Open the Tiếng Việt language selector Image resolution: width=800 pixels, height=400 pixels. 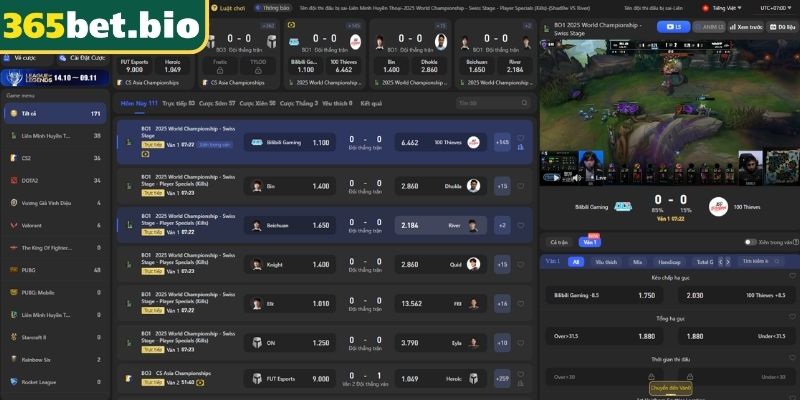point(722,8)
